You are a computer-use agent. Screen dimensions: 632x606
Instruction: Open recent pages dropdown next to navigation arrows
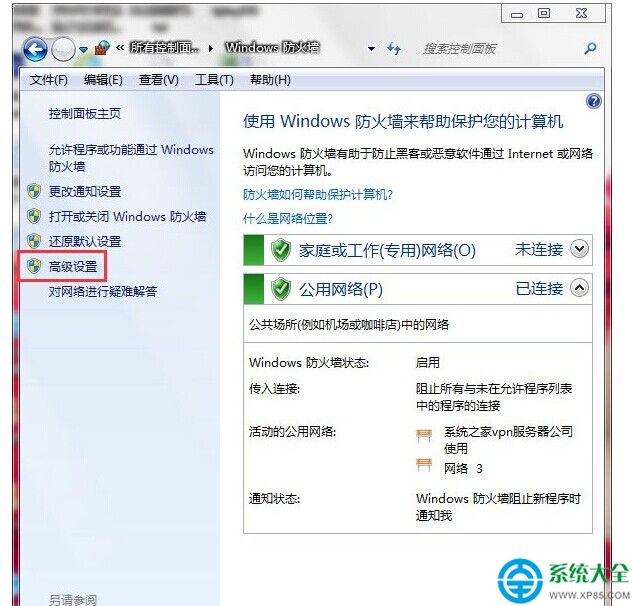tap(83, 50)
